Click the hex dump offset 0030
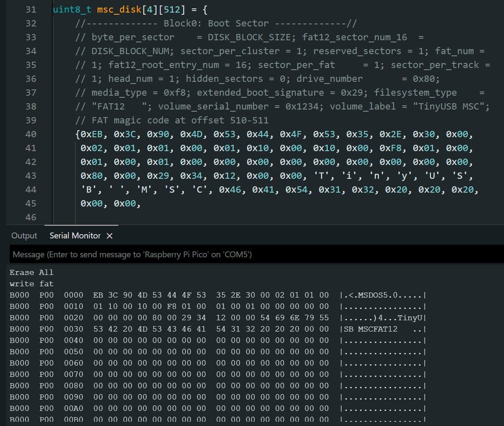This screenshot has height=426, width=504. coord(73,329)
